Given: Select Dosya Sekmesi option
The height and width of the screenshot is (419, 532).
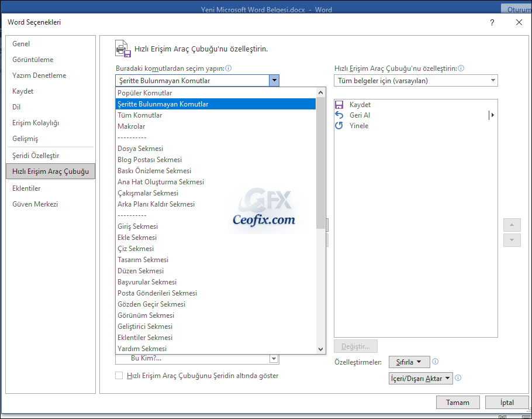Looking at the screenshot, I should (x=216, y=149).
